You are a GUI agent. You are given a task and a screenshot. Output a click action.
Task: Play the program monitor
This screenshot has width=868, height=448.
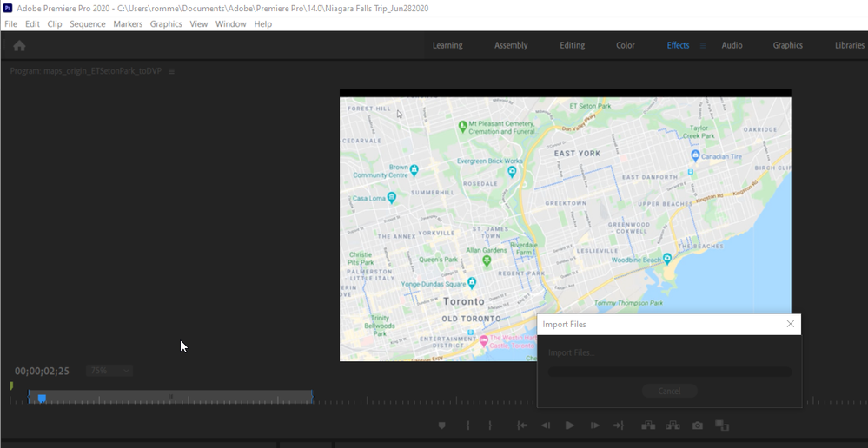[570, 425]
